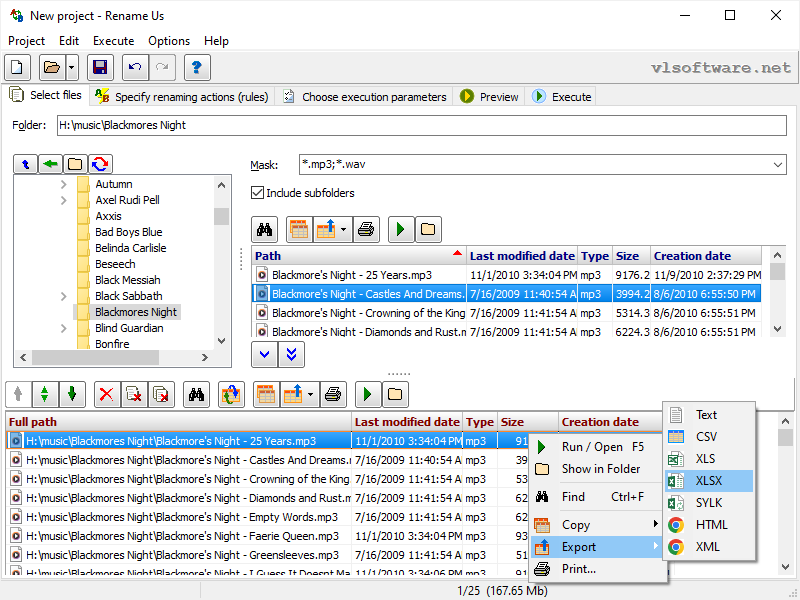Viewport: 800px width, 600px height.
Task: Click the red X remove file icon
Action: point(107,394)
